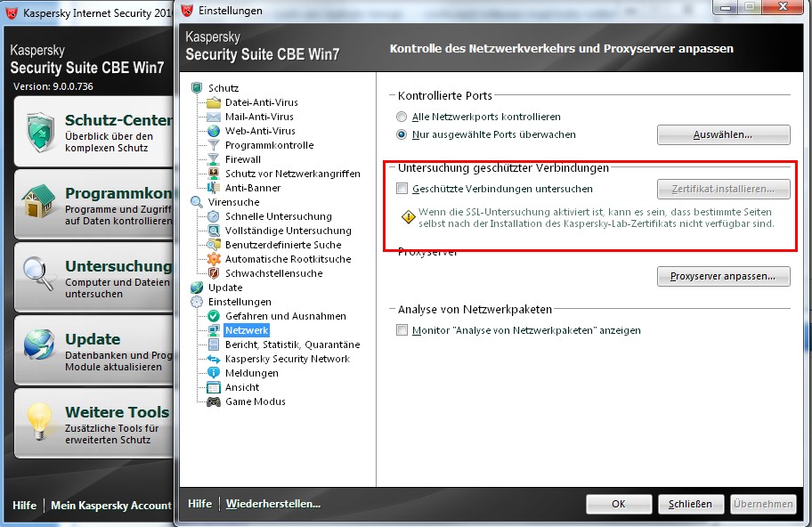
Task: Click the Web-Anti-Virus globe icon
Action: [x=214, y=131]
